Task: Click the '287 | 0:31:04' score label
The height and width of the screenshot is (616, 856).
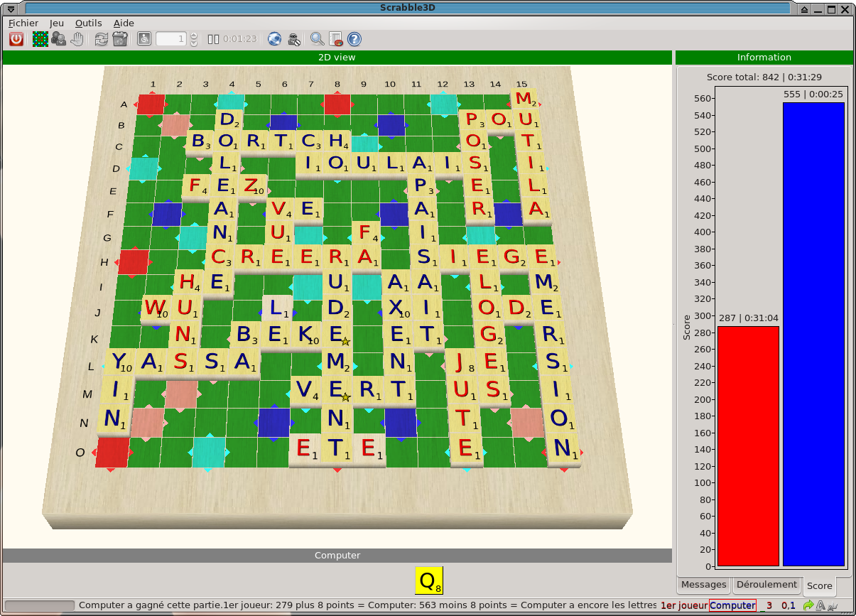Action: 748,318
